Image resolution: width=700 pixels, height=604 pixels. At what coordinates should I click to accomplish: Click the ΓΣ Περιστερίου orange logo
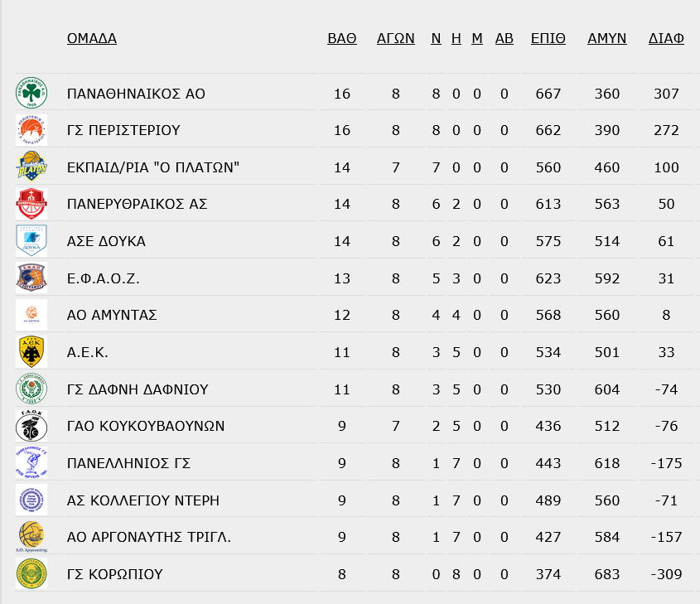(x=31, y=130)
